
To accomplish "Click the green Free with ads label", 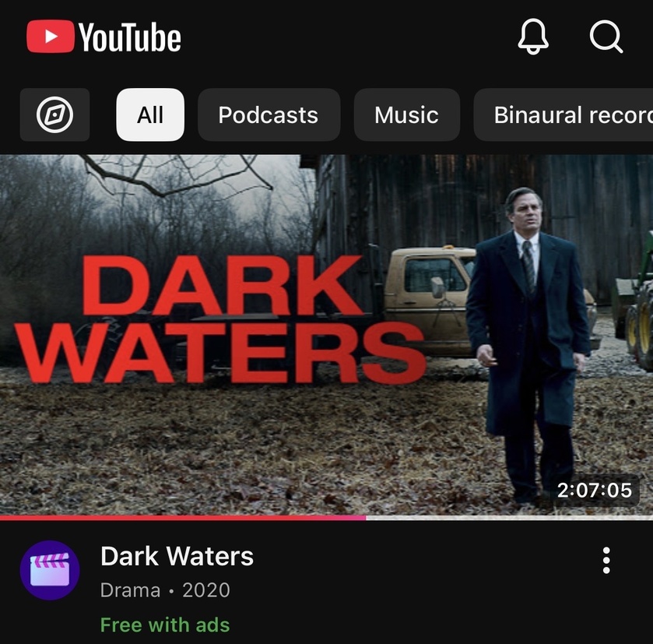I will pyautogui.click(x=165, y=625).
